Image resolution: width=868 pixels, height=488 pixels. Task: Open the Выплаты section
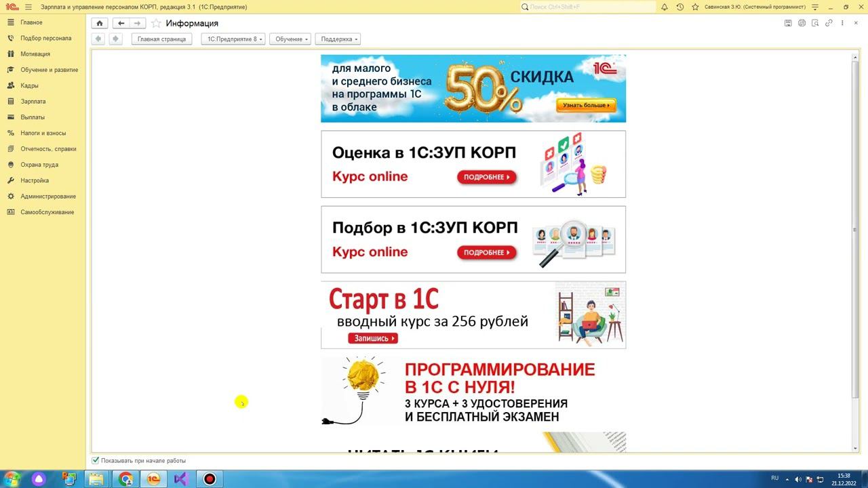click(x=43, y=117)
